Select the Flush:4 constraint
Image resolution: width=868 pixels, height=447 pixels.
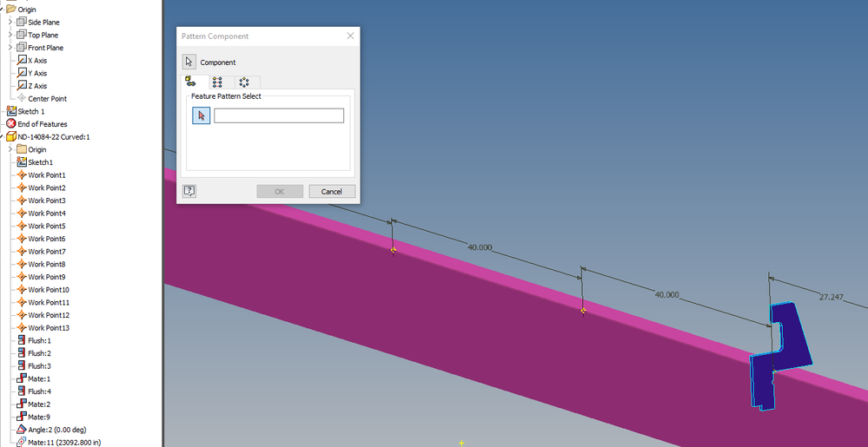click(39, 391)
